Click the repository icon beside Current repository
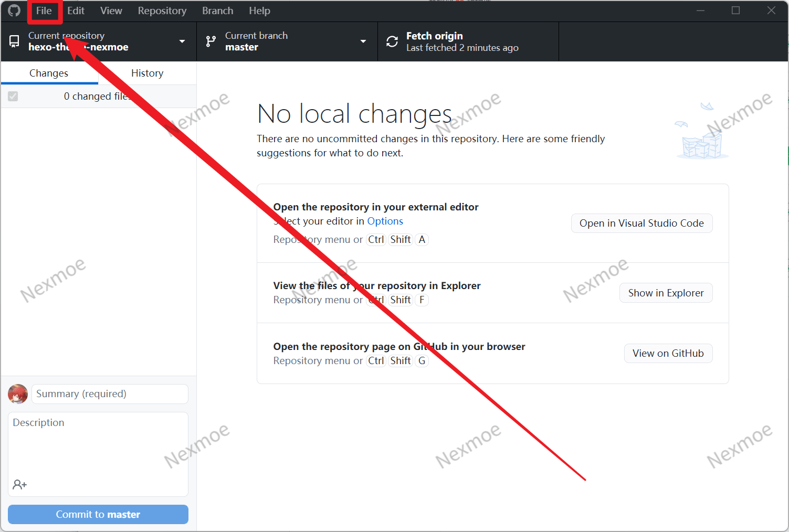 [x=15, y=41]
